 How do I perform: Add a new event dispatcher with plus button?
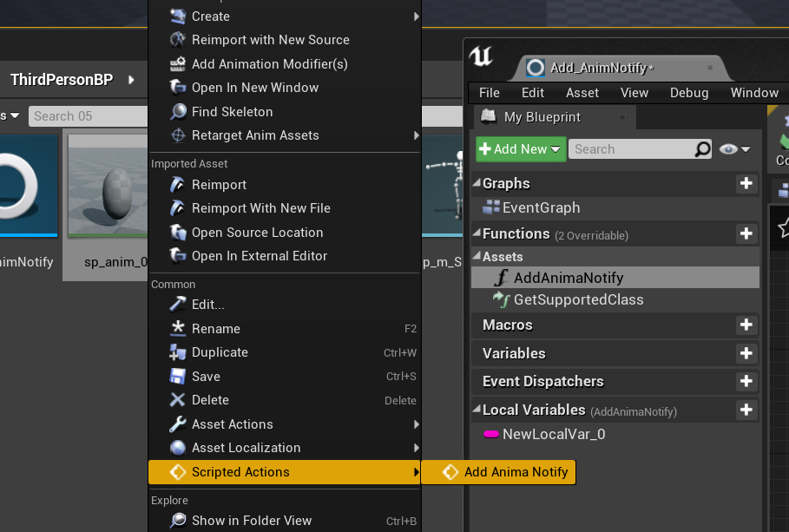point(746,381)
